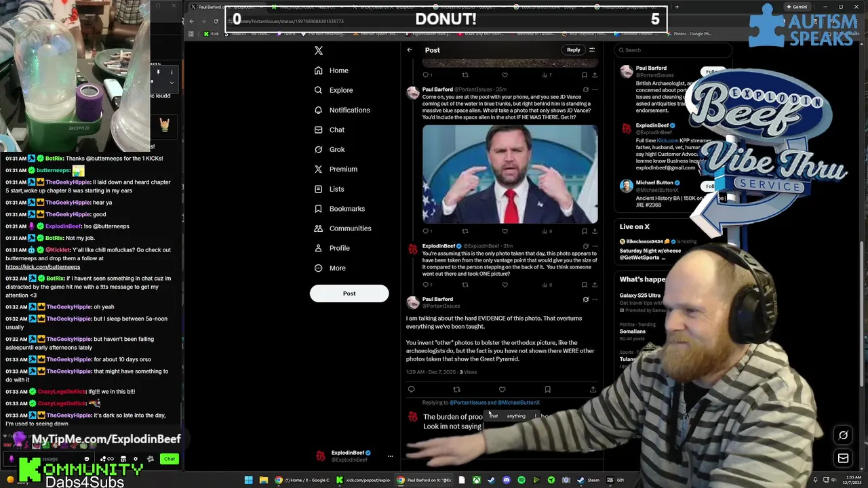Open reply sorting options icon beside Reply
Viewport: 868px width, 488px height.
592,50
